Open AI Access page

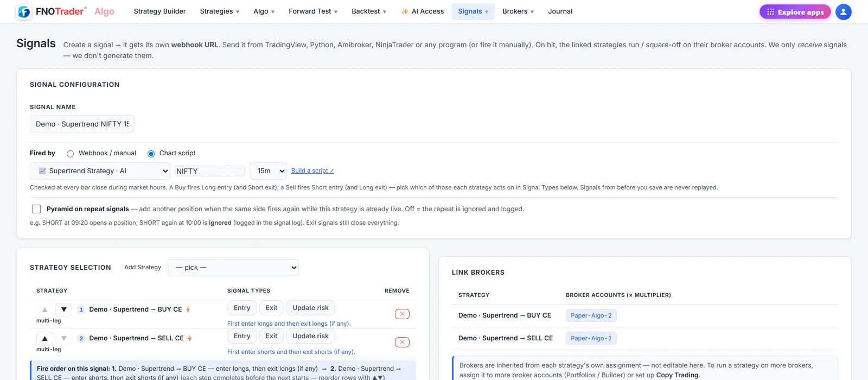coord(423,11)
